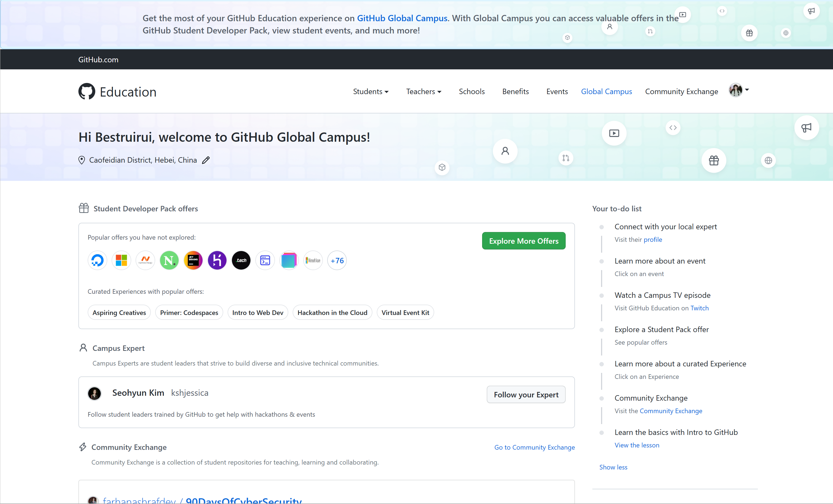Open the terminal window offer icon
The width and height of the screenshot is (833, 504).
(265, 261)
